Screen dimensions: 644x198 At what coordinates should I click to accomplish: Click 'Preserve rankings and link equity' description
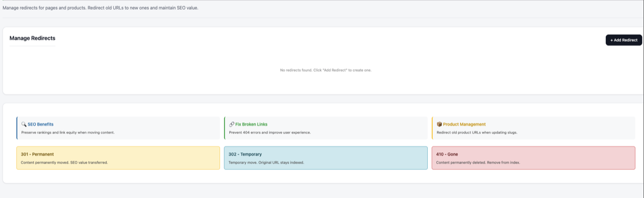click(68, 132)
